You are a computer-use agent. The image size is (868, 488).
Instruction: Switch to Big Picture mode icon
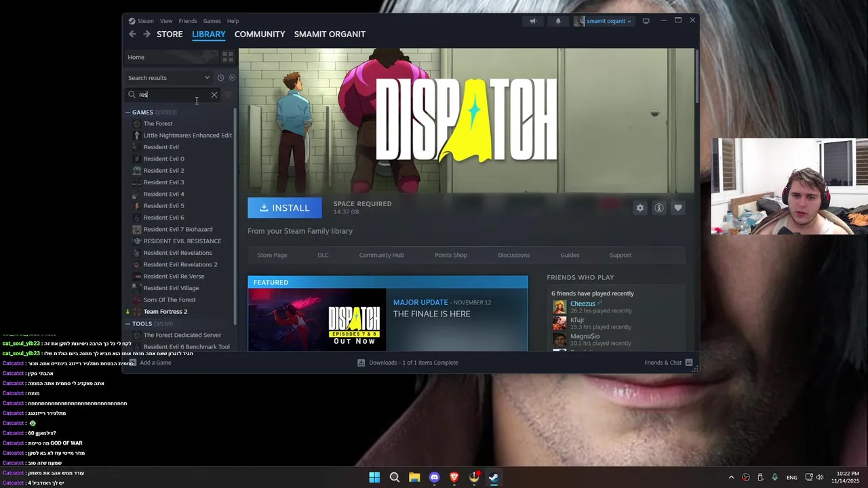click(646, 21)
